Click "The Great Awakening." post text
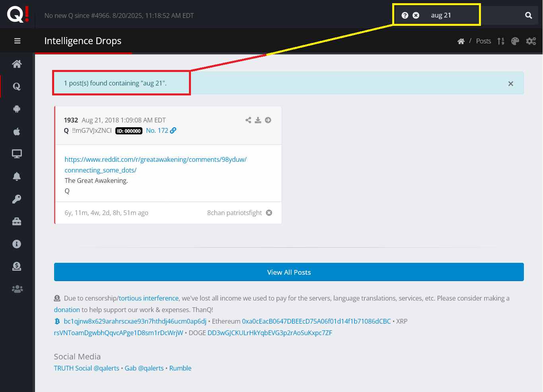The width and height of the screenshot is (543, 392). [96, 180]
